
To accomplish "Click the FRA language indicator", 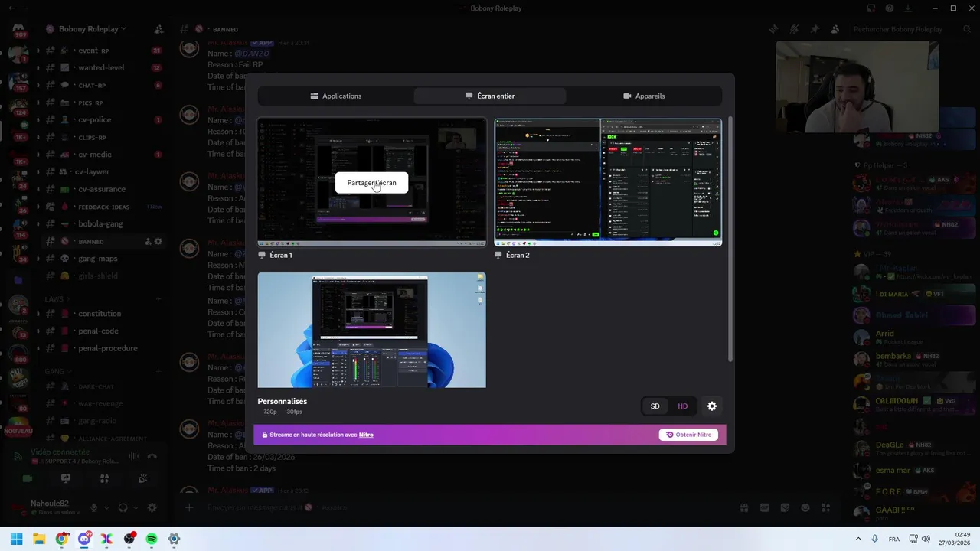I will [x=893, y=539].
